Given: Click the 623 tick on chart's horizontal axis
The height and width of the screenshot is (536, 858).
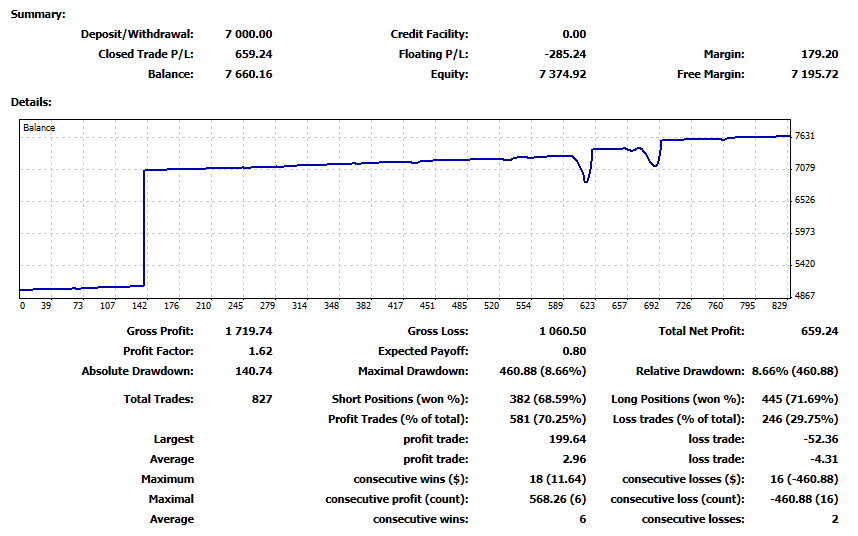Looking at the screenshot, I should [x=587, y=306].
